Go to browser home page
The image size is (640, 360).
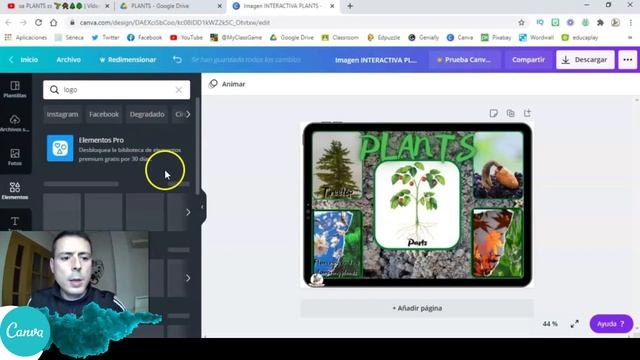point(53,23)
